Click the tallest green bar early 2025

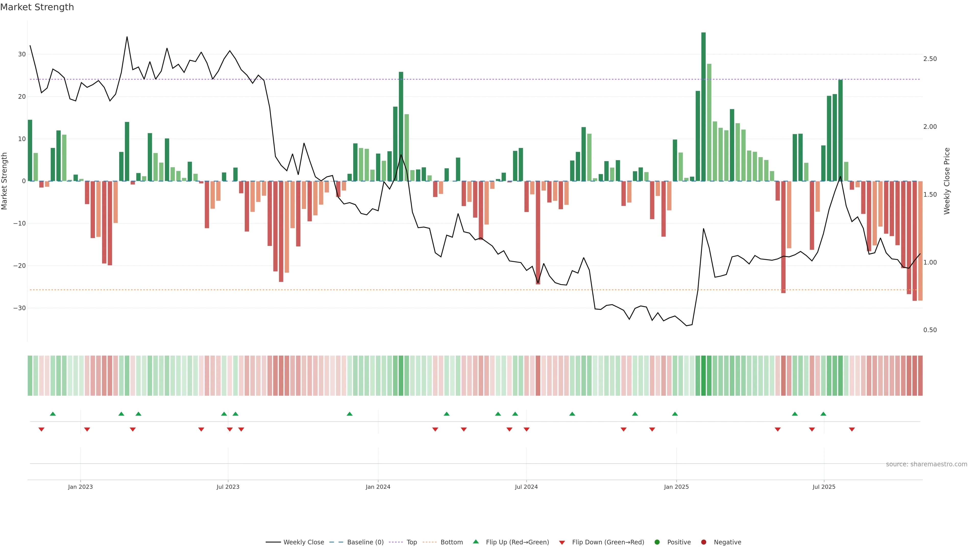tap(703, 106)
